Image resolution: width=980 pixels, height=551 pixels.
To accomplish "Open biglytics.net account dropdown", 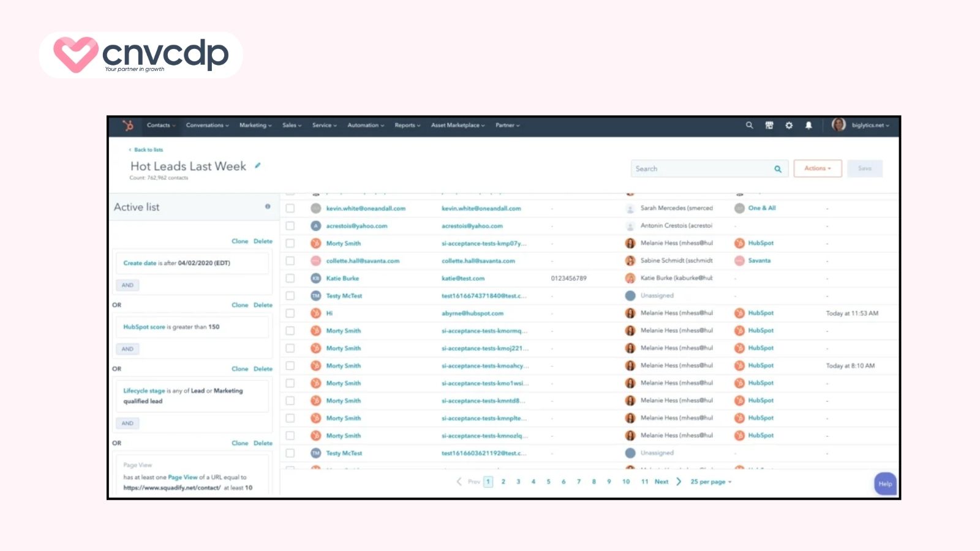I will click(x=870, y=125).
